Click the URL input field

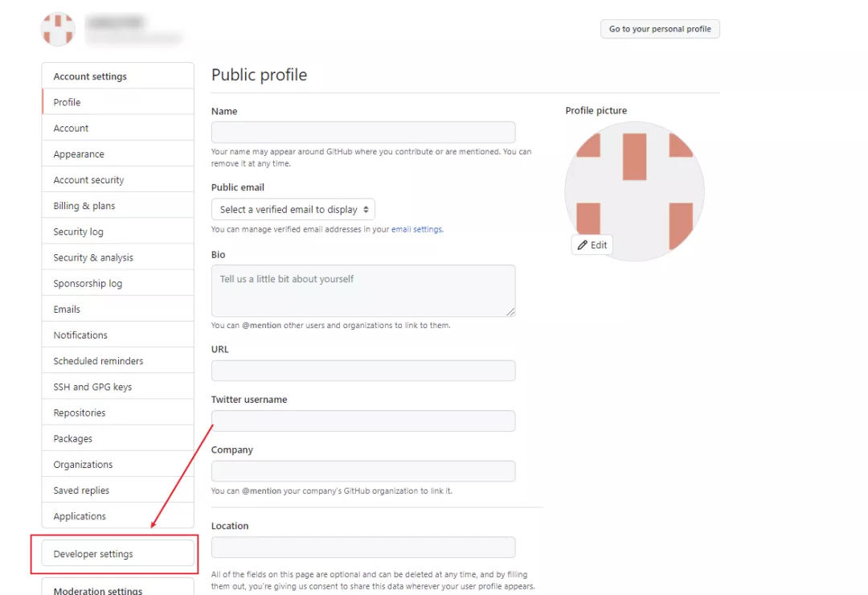(x=363, y=371)
